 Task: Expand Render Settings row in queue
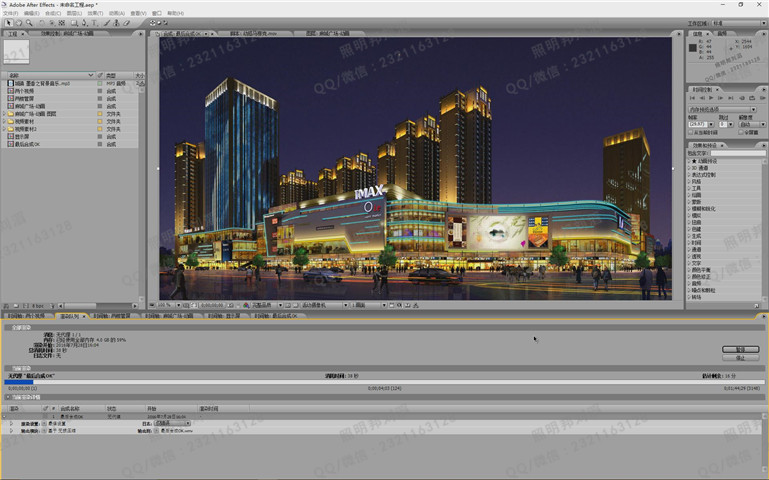[11, 423]
